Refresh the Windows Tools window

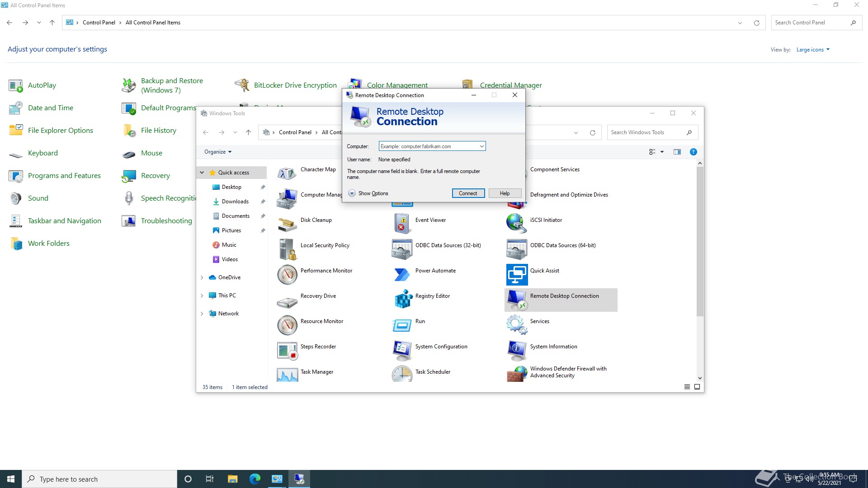click(592, 132)
